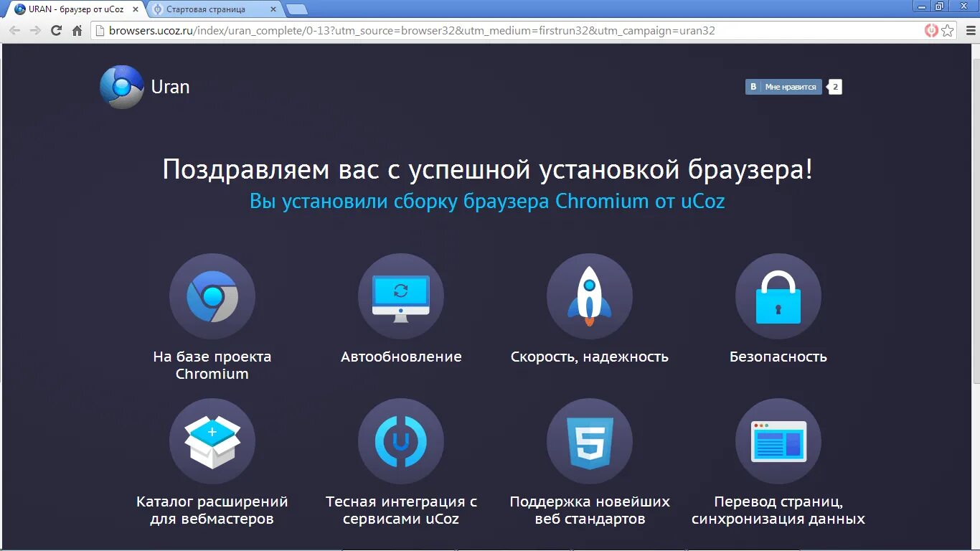The height and width of the screenshot is (551, 980).
Task: Click the Тесная интеграция с сервисами uCoz label
Action: (401, 510)
